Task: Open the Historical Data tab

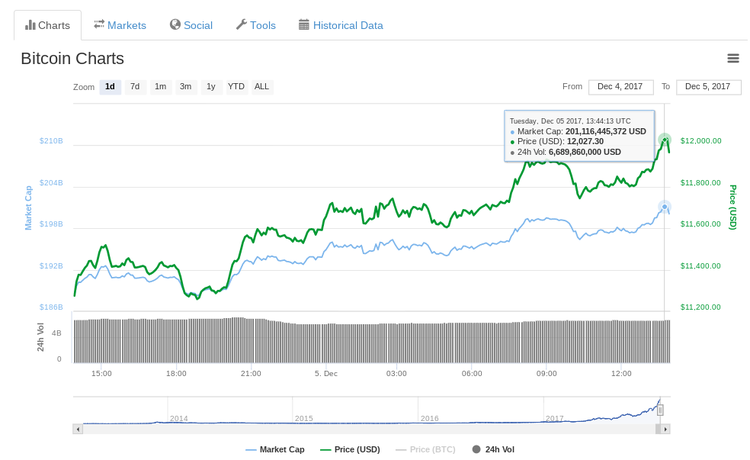Action: [341, 25]
